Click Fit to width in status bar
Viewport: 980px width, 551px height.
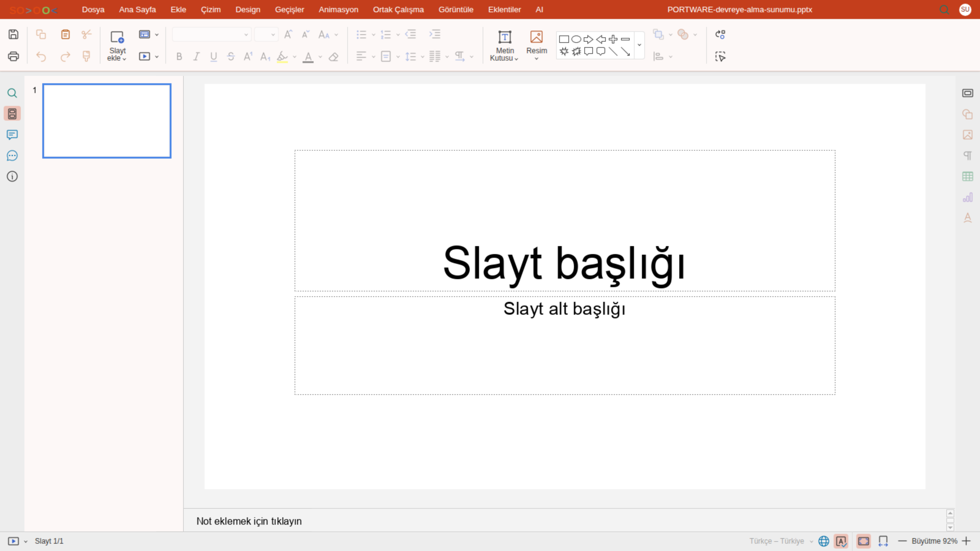pyautogui.click(x=883, y=541)
